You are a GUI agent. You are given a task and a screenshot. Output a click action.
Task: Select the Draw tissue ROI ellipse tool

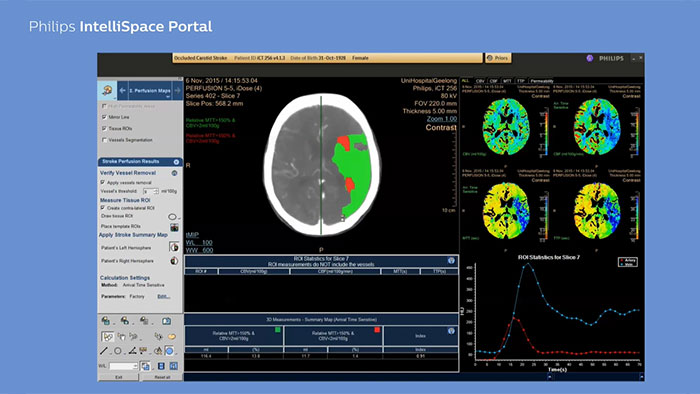click(172, 217)
